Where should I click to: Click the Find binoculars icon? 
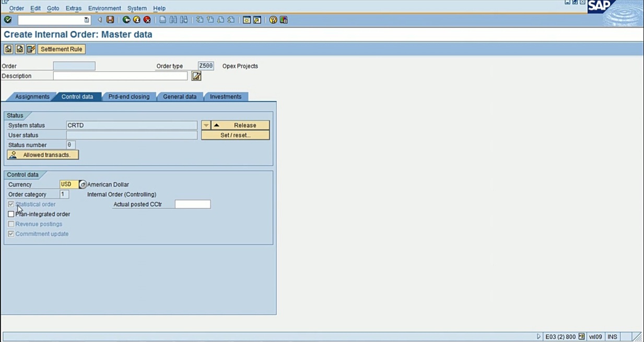pyautogui.click(x=173, y=20)
